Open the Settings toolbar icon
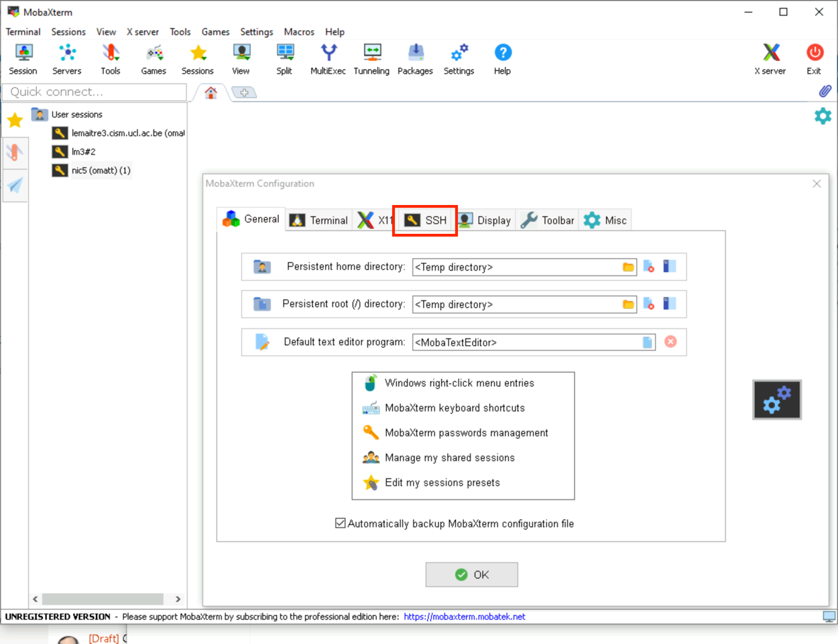The image size is (838, 644). tap(459, 60)
